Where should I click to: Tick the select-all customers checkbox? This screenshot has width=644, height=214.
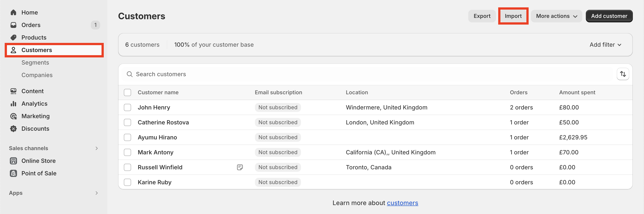[127, 92]
